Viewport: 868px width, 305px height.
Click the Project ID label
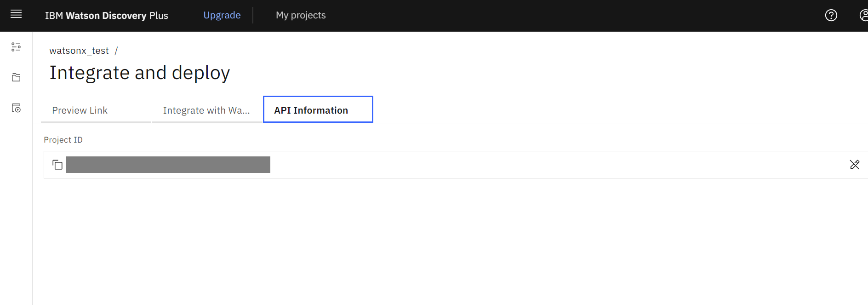point(63,140)
